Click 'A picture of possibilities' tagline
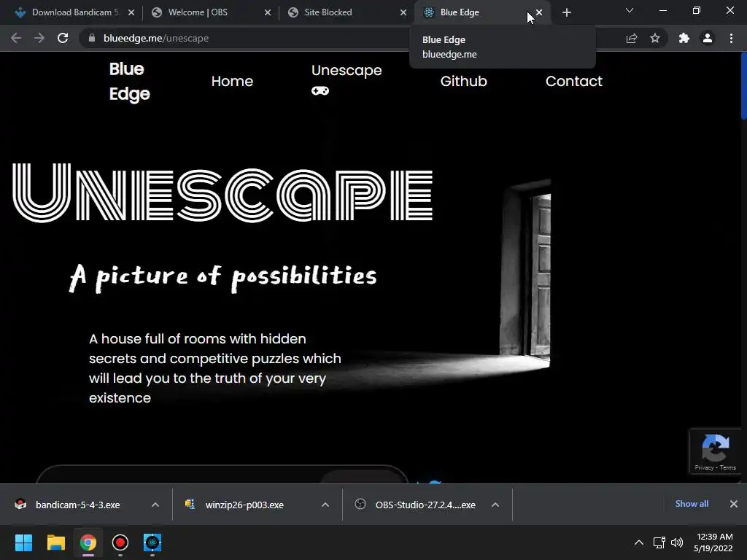The image size is (747, 560). [x=223, y=276]
